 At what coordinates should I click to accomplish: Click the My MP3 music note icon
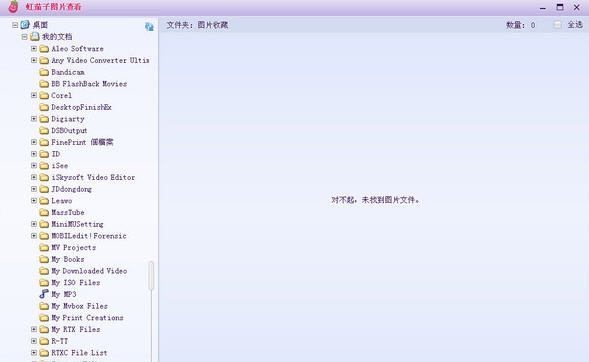coord(44,294)
